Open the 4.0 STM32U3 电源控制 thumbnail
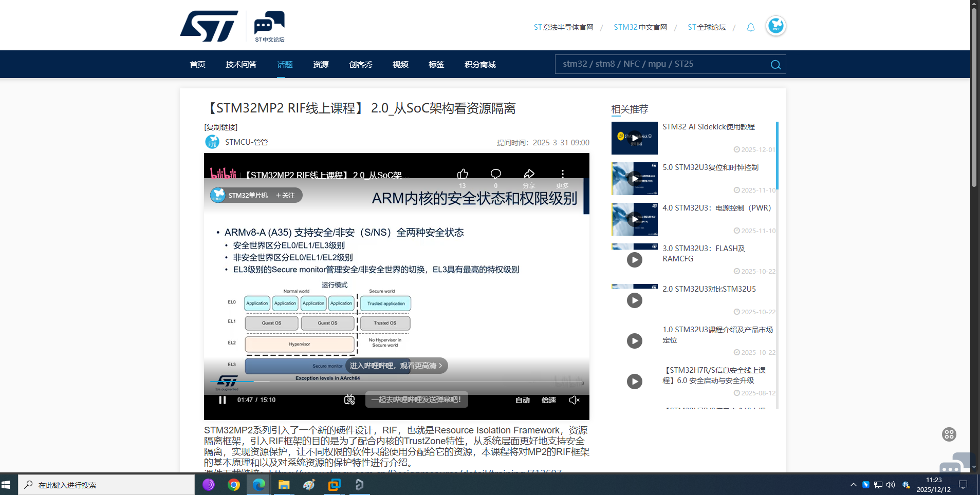Viewport: 980px width, 495px height. tap(635, 219)
